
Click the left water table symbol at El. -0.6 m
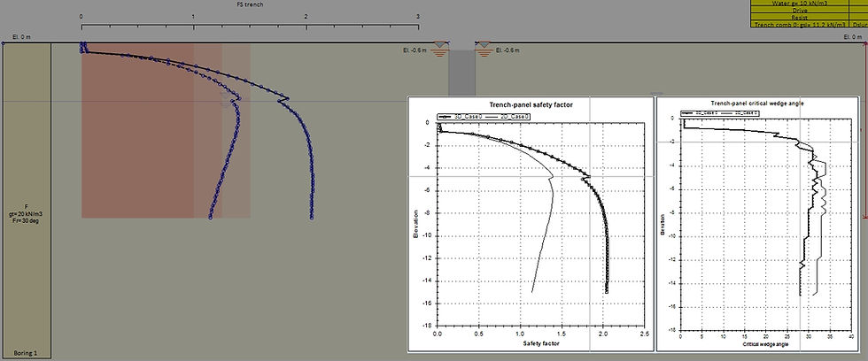(x=440, y=49)
